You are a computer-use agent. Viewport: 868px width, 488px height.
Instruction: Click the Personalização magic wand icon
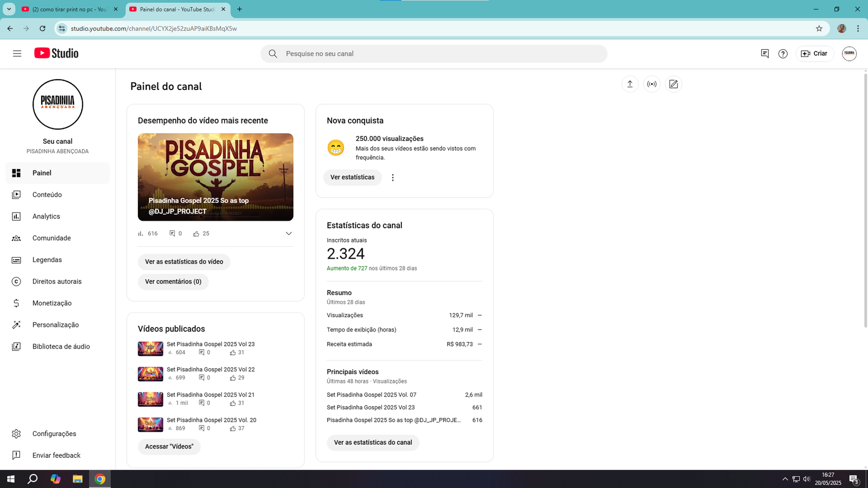pos(16,325)
